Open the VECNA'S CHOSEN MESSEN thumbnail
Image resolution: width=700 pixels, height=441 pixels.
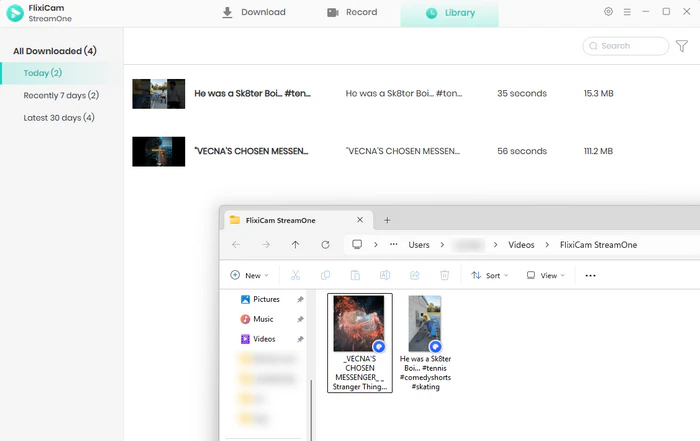click(158, 152)
